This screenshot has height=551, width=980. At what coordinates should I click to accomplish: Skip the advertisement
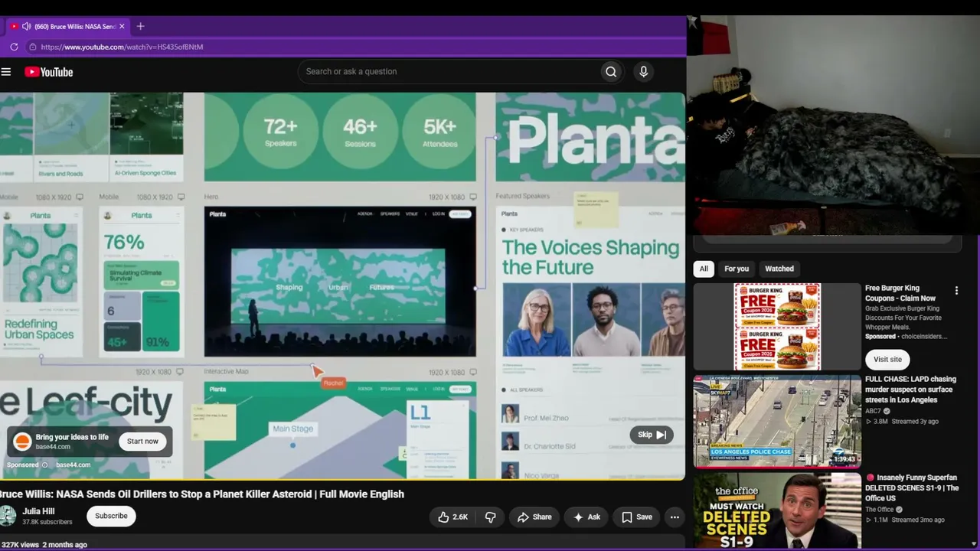coord(652,435)
